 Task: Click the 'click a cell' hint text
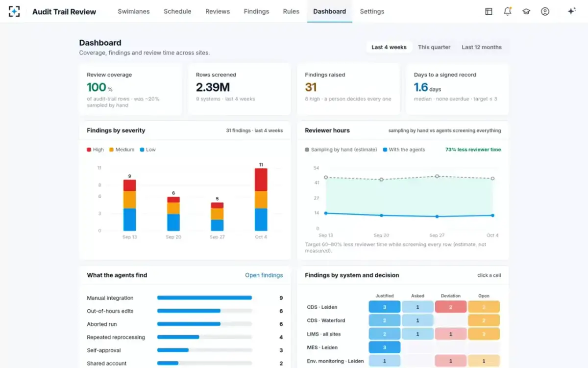489,275
